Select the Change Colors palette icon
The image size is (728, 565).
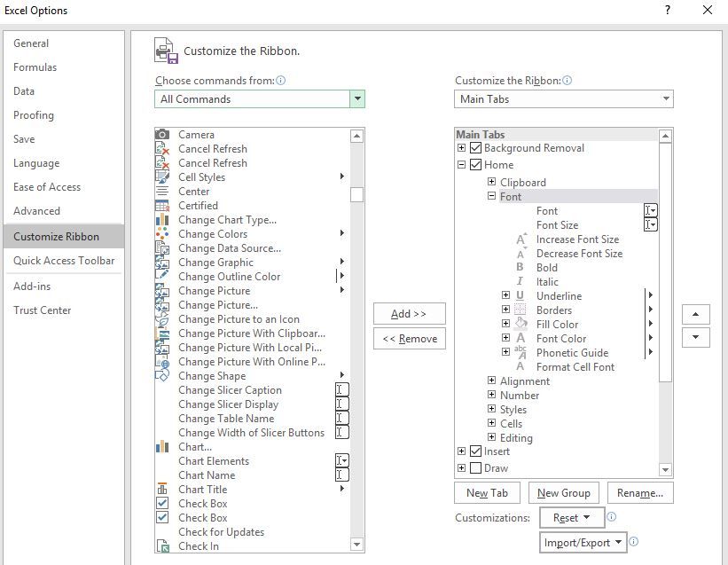coord(162,233)
